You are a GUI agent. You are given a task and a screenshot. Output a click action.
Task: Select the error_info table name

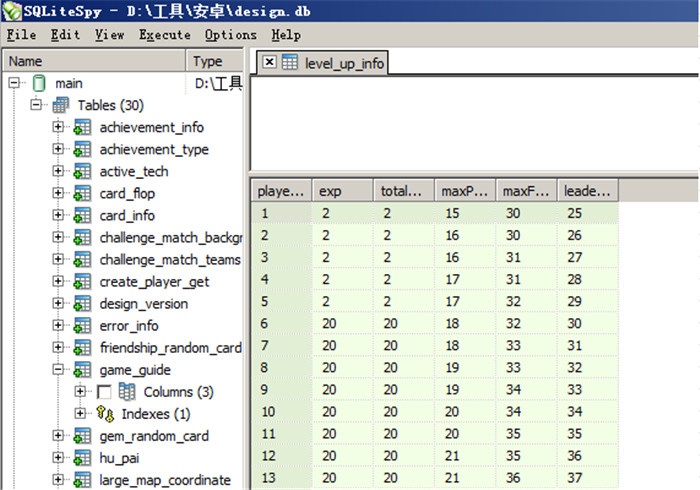coord(129,326)
